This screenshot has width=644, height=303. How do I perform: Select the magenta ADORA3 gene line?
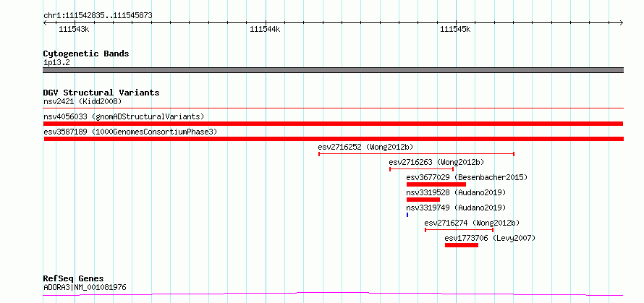coord(333,294)
